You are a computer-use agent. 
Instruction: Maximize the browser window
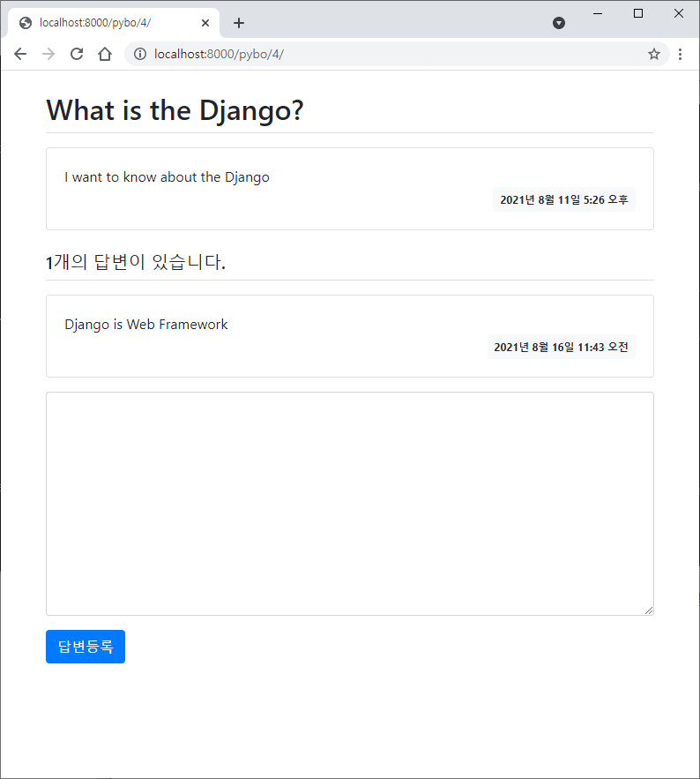click(x=638, y=13)
